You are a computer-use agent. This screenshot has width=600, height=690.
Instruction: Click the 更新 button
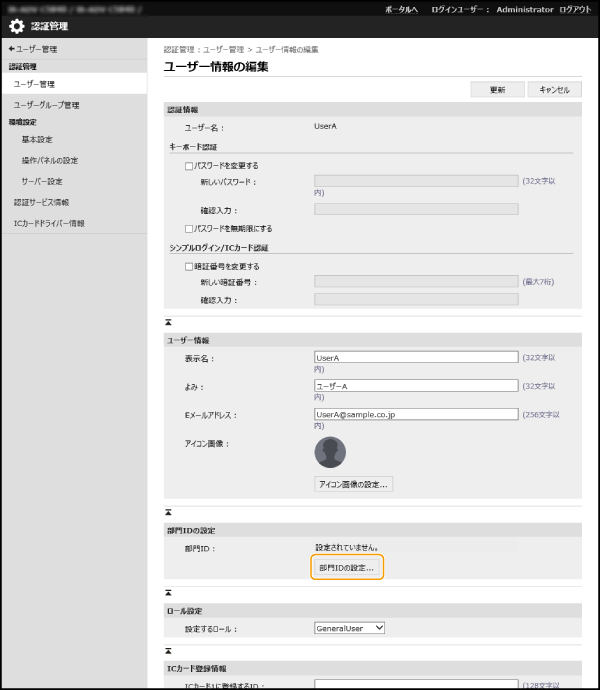tap(497, 90)
